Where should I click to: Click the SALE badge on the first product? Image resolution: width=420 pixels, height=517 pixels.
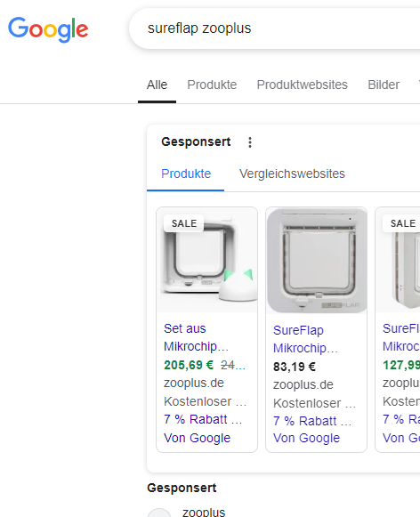[184, 223]
